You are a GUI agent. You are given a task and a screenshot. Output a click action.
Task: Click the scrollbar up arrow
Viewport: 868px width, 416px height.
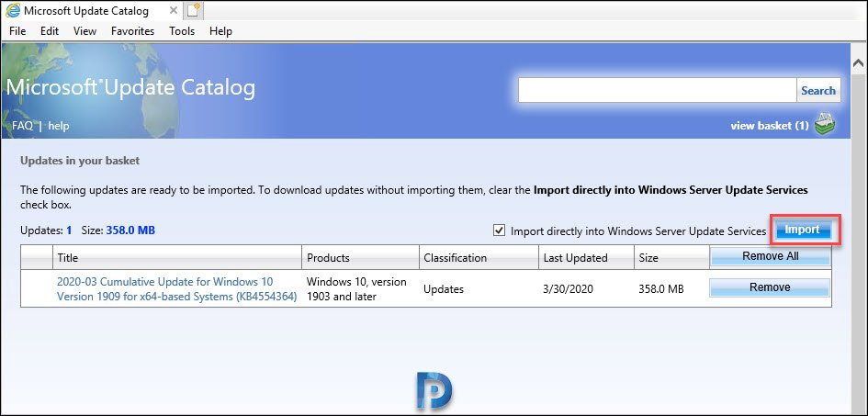859,62
